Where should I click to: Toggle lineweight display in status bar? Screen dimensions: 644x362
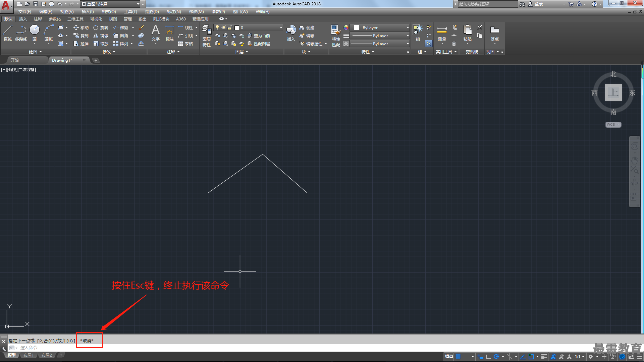[x=544, y=357]
